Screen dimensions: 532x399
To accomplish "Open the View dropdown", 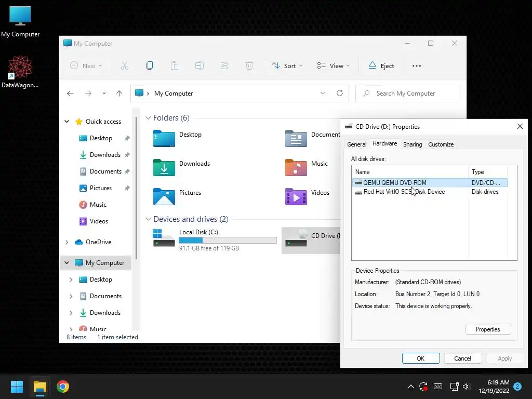I will coord(333,66).
